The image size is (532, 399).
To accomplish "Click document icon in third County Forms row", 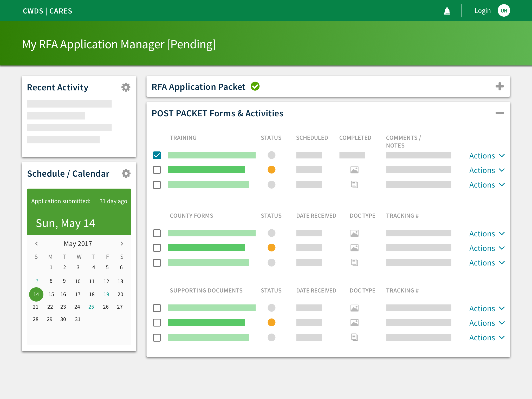I will 354,263.
